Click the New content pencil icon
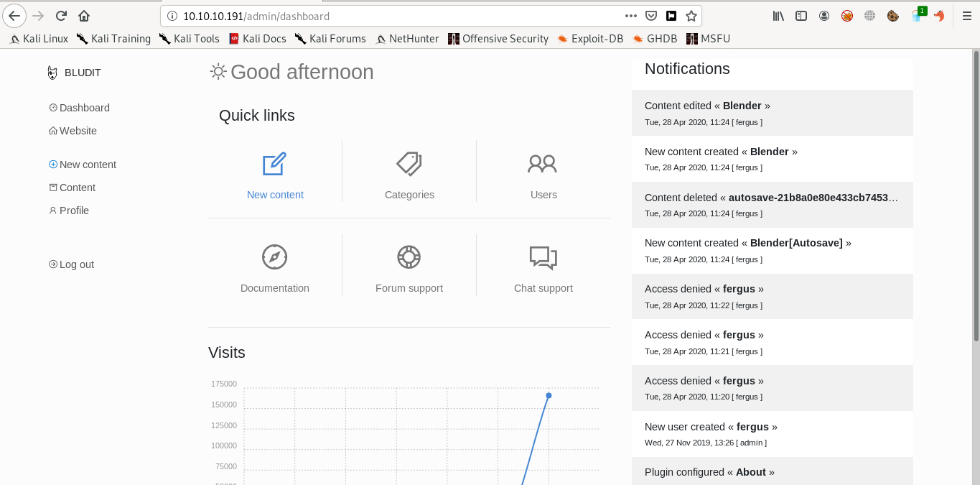Screen dimensions: 980x485 tap(274, 165)
